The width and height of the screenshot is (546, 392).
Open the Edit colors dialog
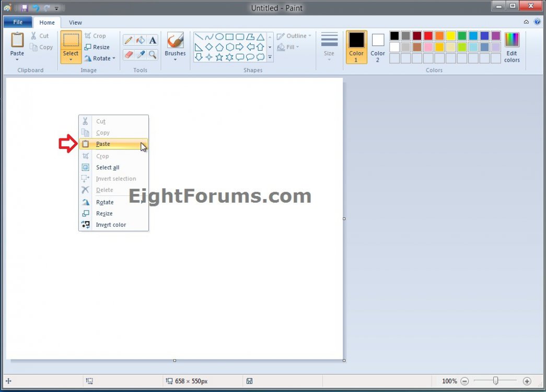(512, 47)
